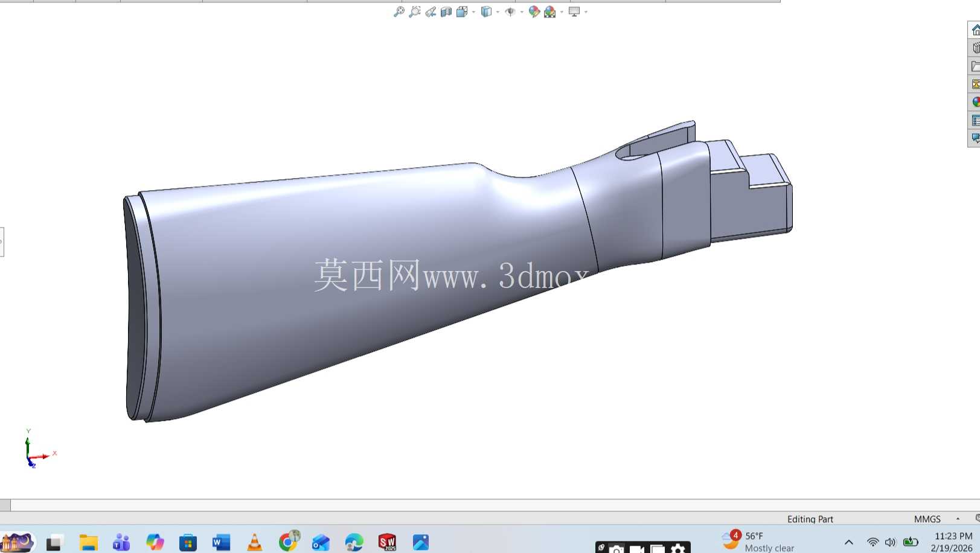Click the 'Editing Part' status text
Image resolution: width=980 pixels, height=553 pixels.
pyautogui.click(x=810, y=519)
